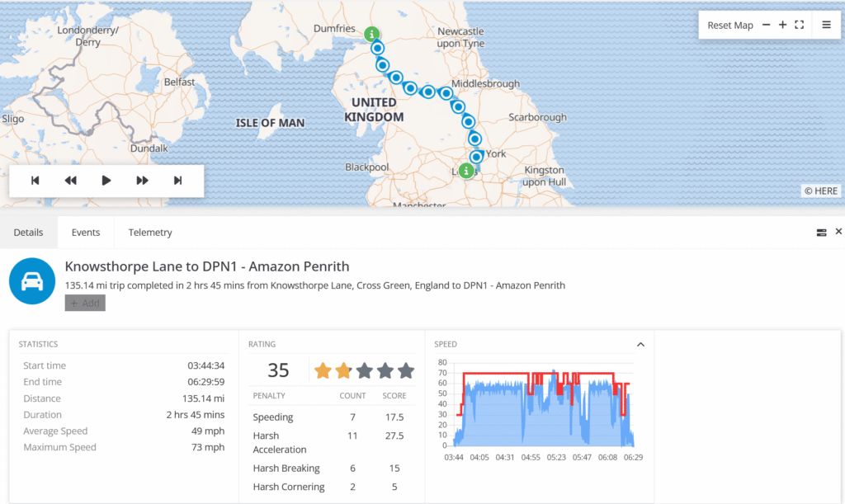Click the green start marker near Leeds
This screenshot has width=845, height=504.
point(466,171)
